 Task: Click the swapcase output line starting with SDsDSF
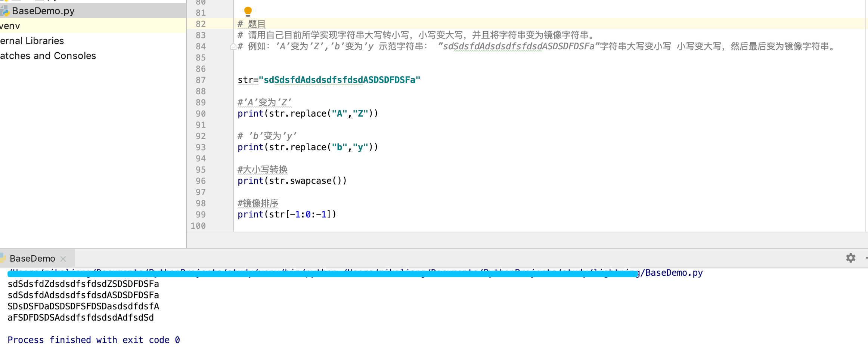click(x=83, y=306)
